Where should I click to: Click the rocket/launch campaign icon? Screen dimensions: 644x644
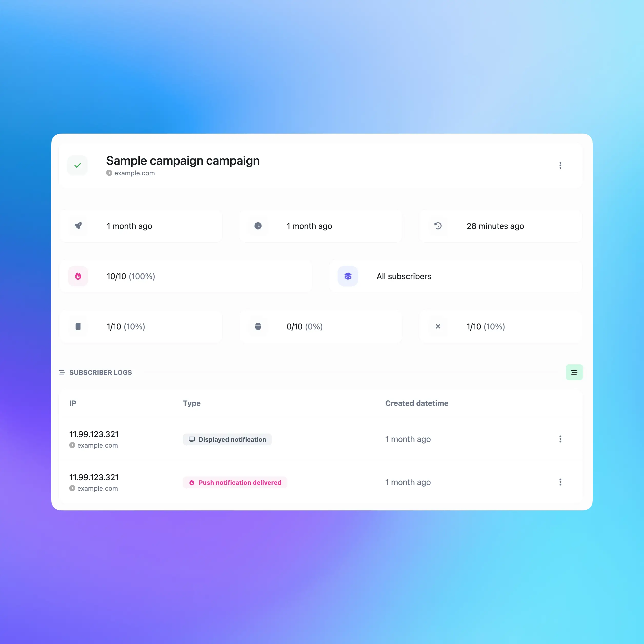point(78,226)
